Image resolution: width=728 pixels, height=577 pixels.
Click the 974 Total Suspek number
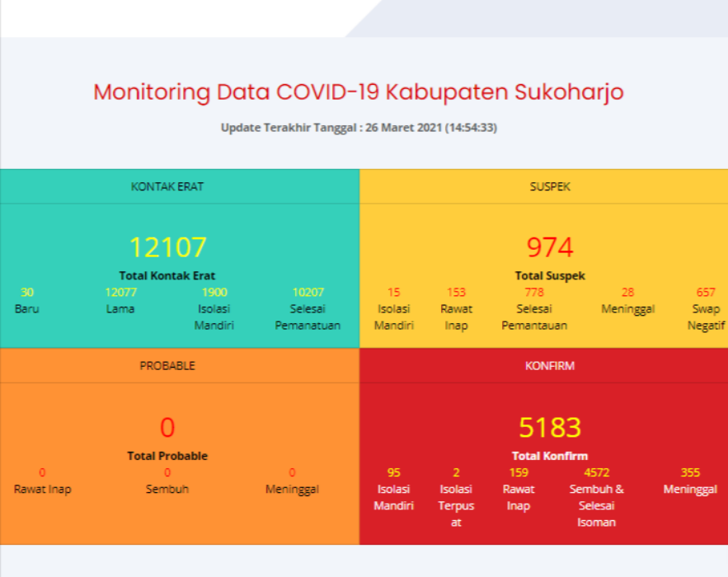pyautogui.click(x=550, y=247)
